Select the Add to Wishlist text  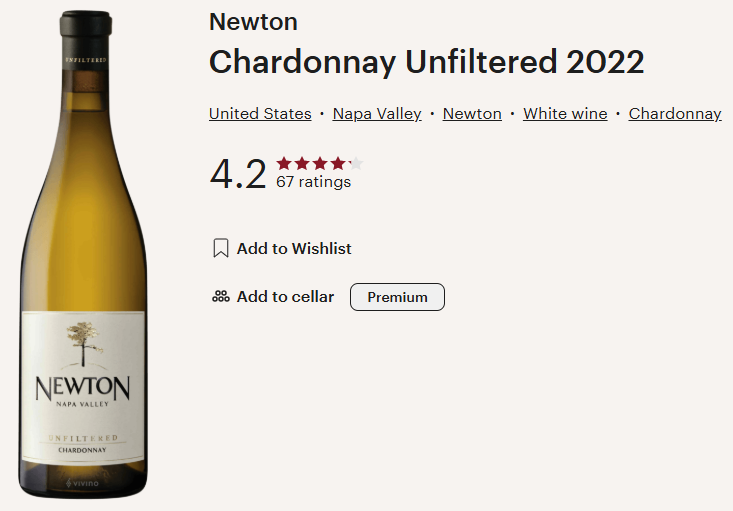click(x=294, y=248)
